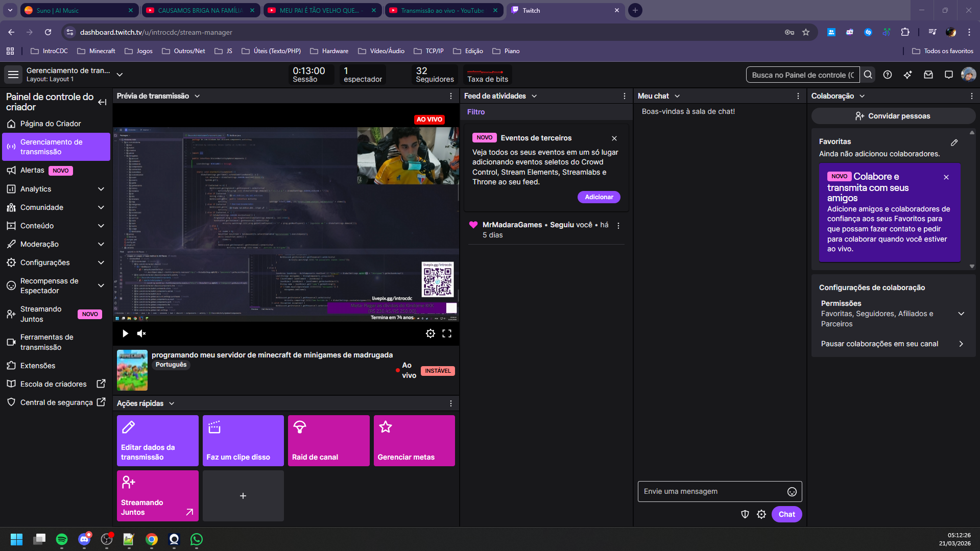Screen dimensions: 980x551
Task: Collapse the creator dashboard sidebar
Action: pos(102,102)
